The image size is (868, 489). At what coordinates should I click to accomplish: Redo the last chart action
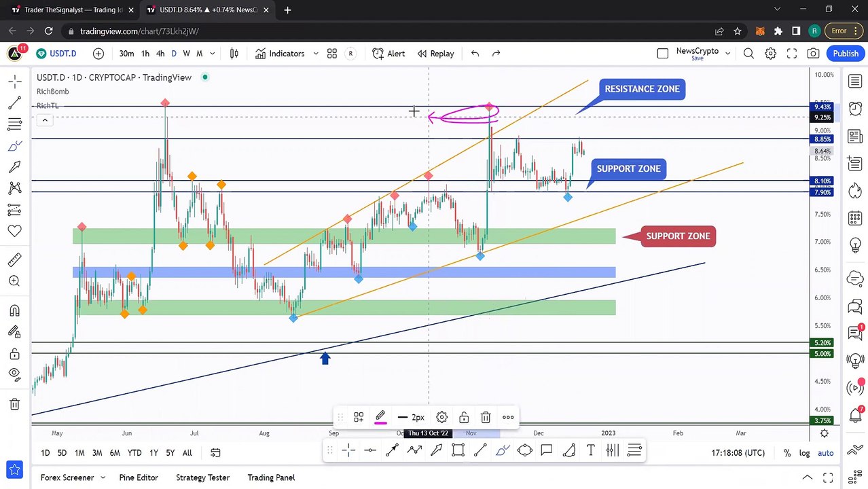click(496, 54)
